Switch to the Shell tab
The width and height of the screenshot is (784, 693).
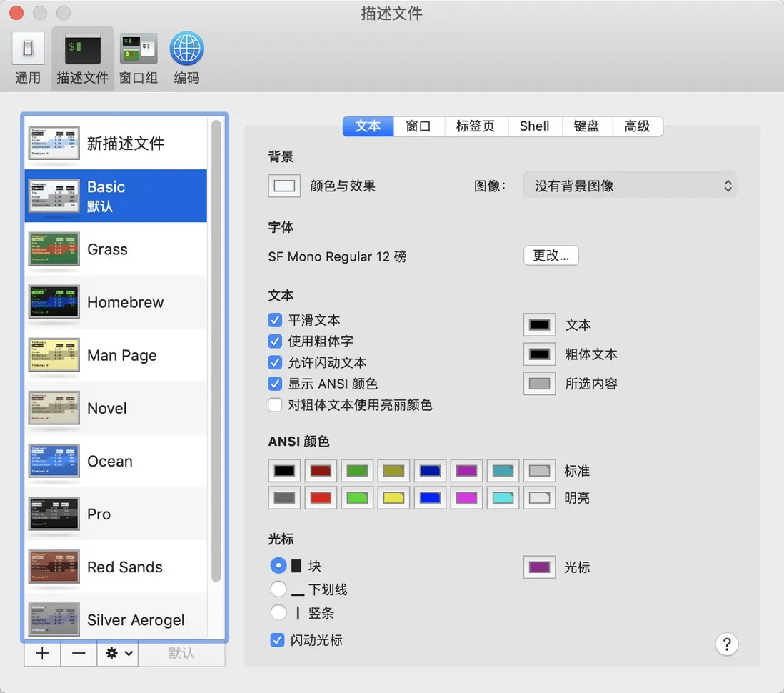(x=534, y=126)
